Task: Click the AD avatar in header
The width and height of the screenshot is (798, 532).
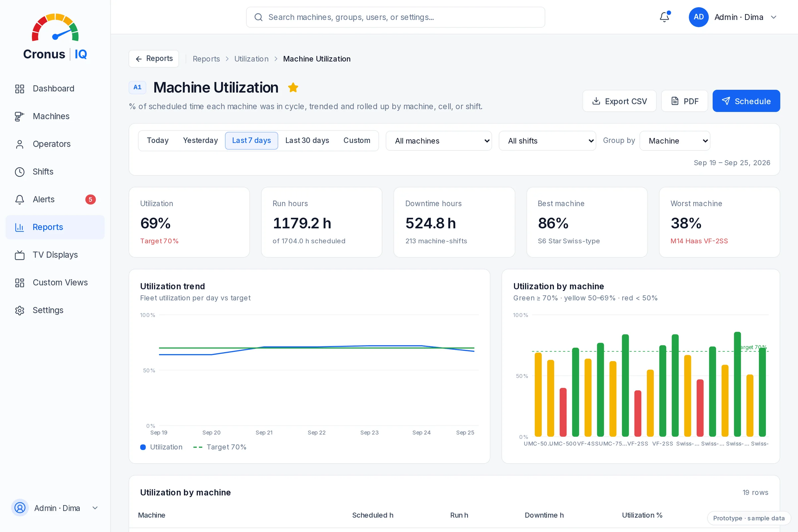Action: [699, 17]
